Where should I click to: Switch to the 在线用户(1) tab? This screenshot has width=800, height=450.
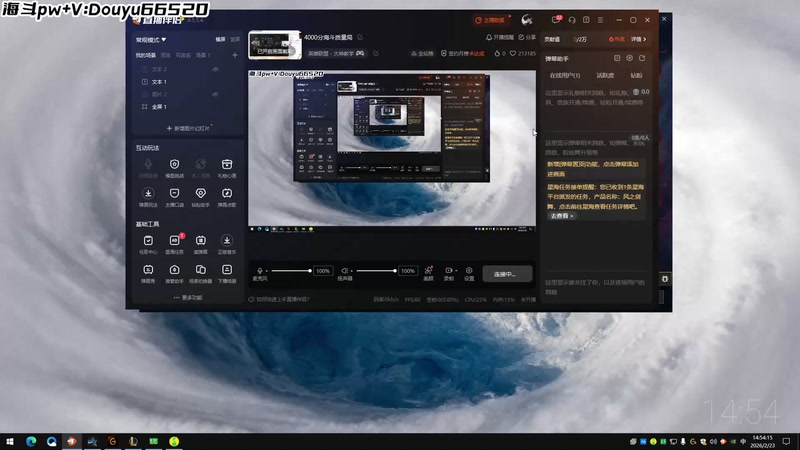[x=564, y=76]
